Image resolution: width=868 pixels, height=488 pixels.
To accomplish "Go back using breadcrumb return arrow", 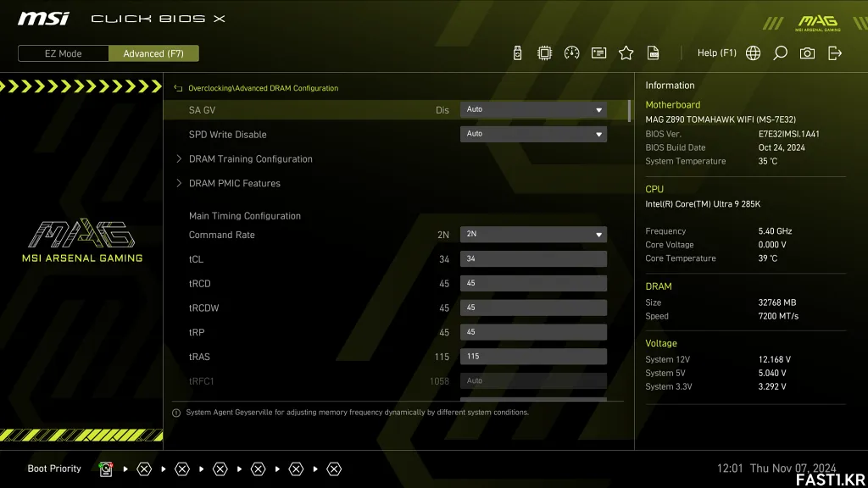I will (178, 88).
